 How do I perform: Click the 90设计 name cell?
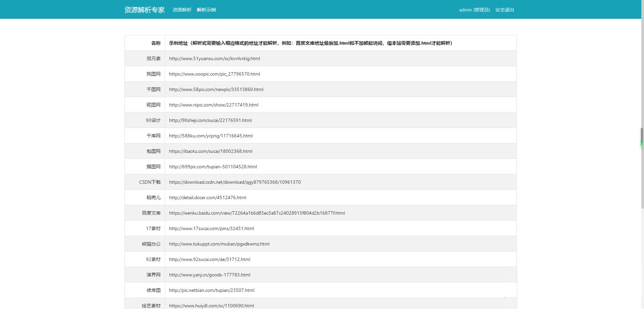point(145,120)
